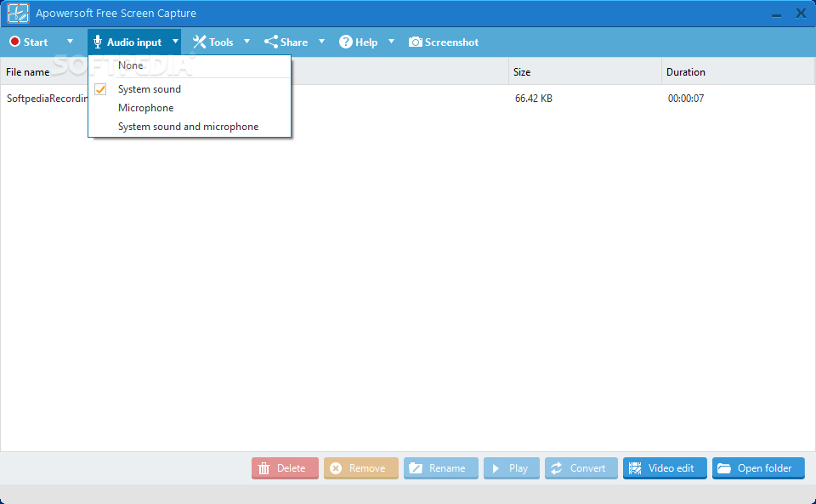Click the play triangle icon on the Play button
Screen dimensions: 816x504
(496, 468)
